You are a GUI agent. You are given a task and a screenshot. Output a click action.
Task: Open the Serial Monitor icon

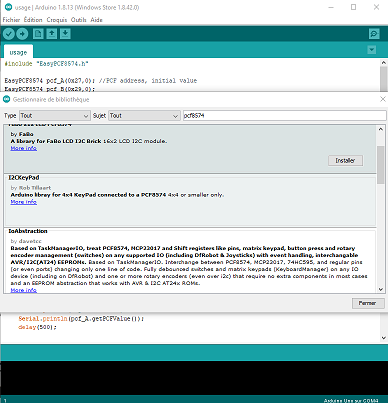374,34
